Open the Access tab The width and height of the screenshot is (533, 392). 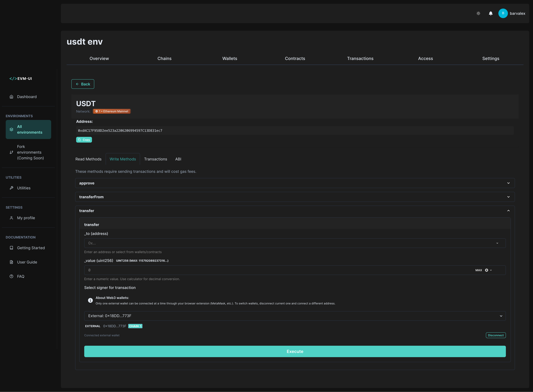(425, 58)
